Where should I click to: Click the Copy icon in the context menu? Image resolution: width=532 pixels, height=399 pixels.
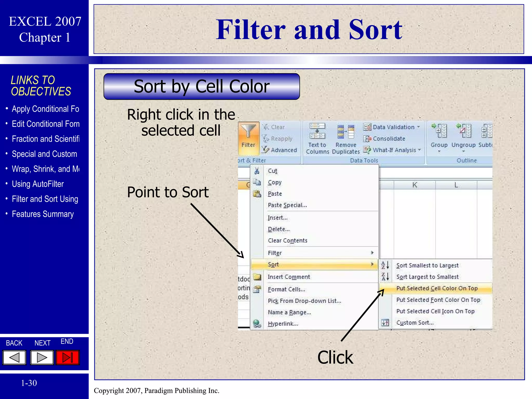tap(257, 182)
